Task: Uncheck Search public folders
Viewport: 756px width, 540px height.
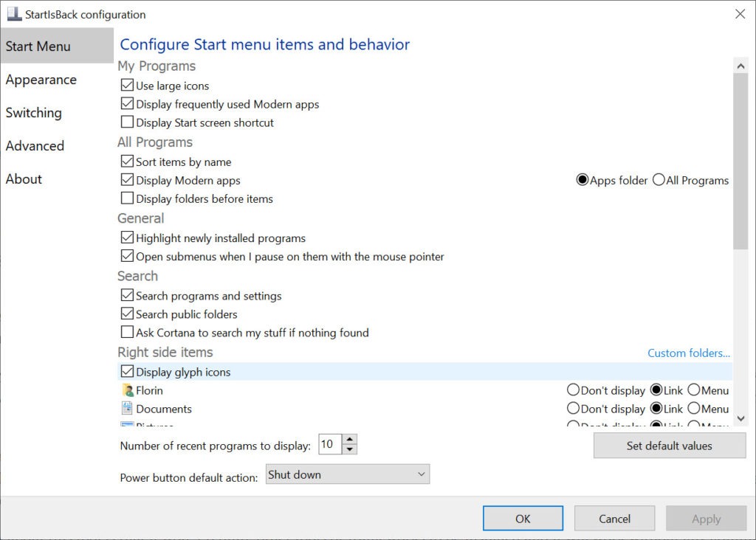Action: click(x=127, y=314)
